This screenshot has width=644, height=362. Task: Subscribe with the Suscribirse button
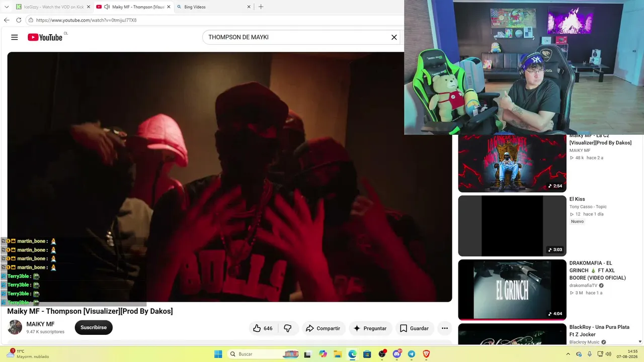point(94,328)
